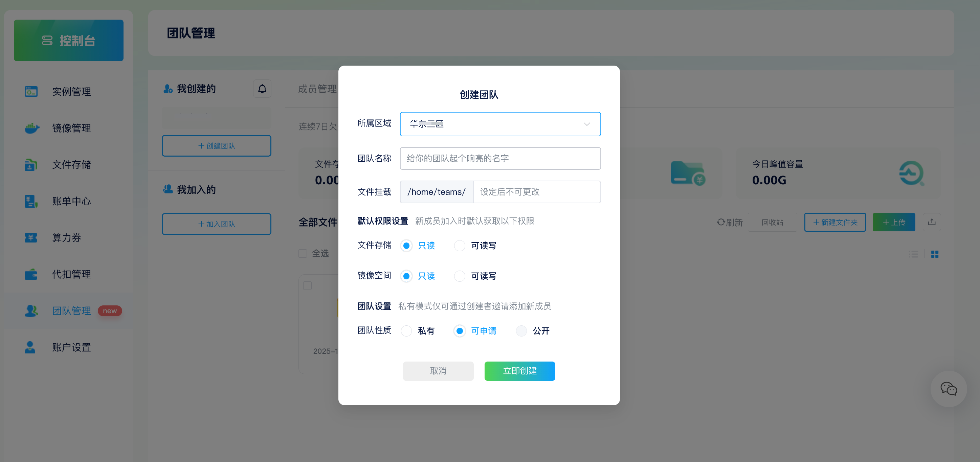Open 账户设置 from the sidebar menu
This screenshot has height=462, width=980.
[71, 347]
